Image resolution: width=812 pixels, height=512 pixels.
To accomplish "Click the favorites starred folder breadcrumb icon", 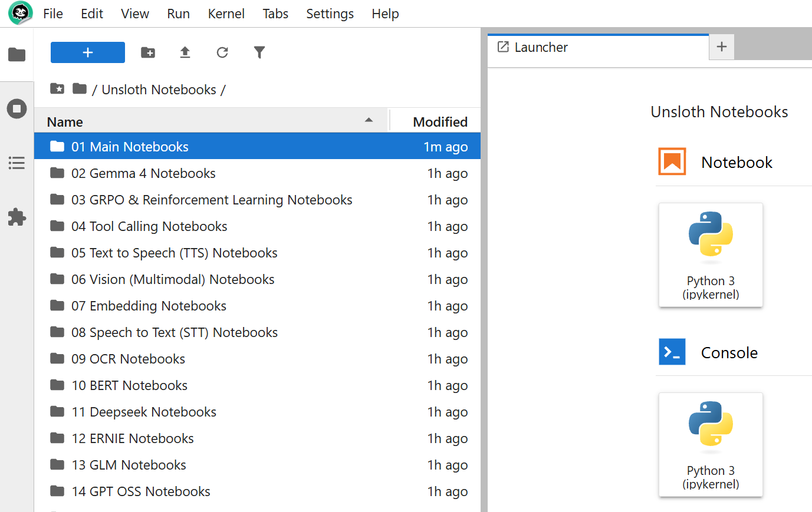I will pos(57,89).
